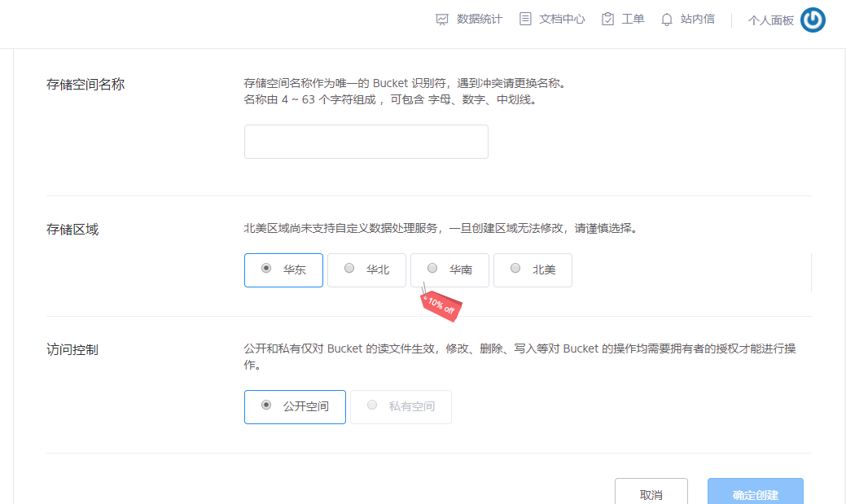This screenshot has height=504, width=846.
Task: Select 华东 storage region
Action: [x=283, y=270]
